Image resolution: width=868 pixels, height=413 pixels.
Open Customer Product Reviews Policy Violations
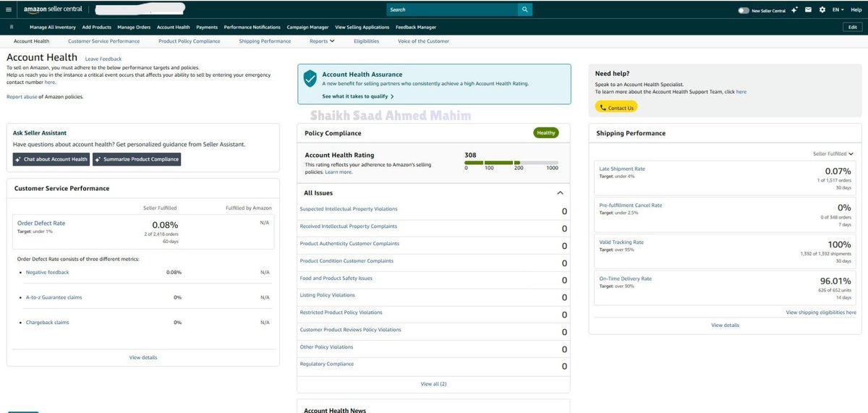click(351, 330)
